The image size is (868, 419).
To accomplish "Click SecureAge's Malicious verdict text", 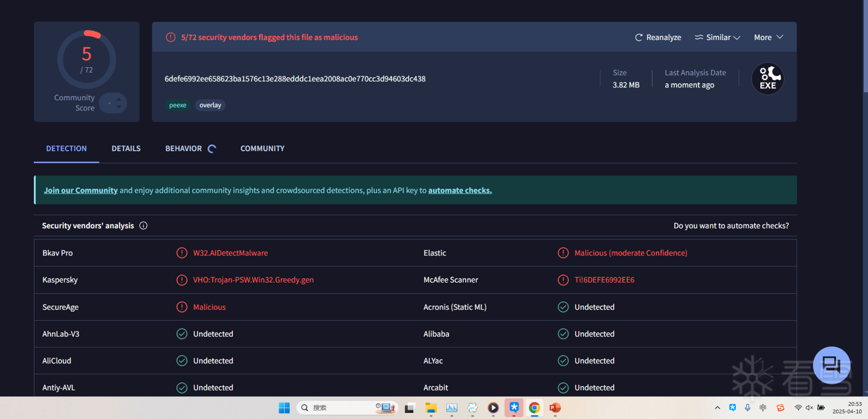I will pyautogui.click(x=210, y=307).
